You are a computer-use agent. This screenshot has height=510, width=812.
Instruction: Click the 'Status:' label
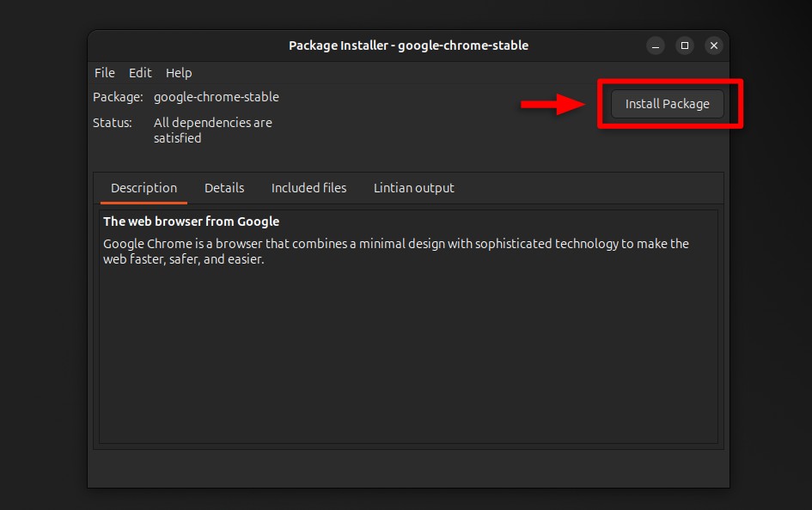coord(113,123)
